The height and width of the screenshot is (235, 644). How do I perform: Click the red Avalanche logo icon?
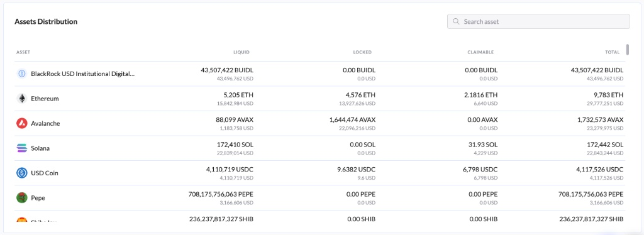(x=22, y=123)
